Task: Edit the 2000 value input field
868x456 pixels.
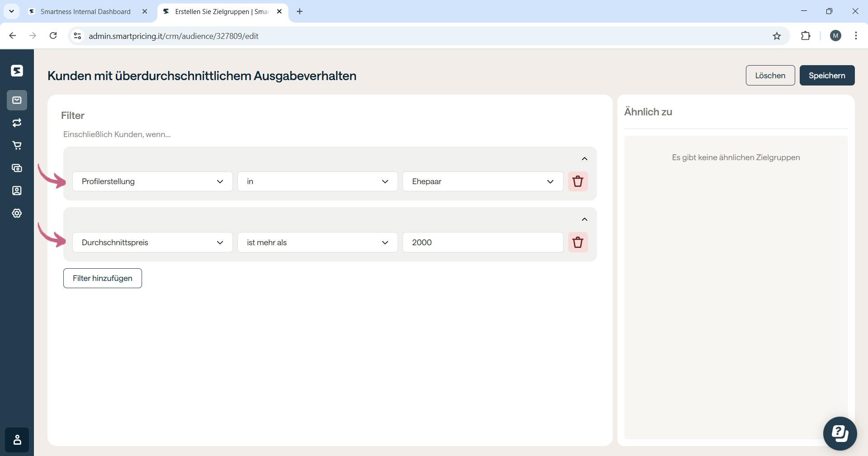Action: (x=483, y=242)
